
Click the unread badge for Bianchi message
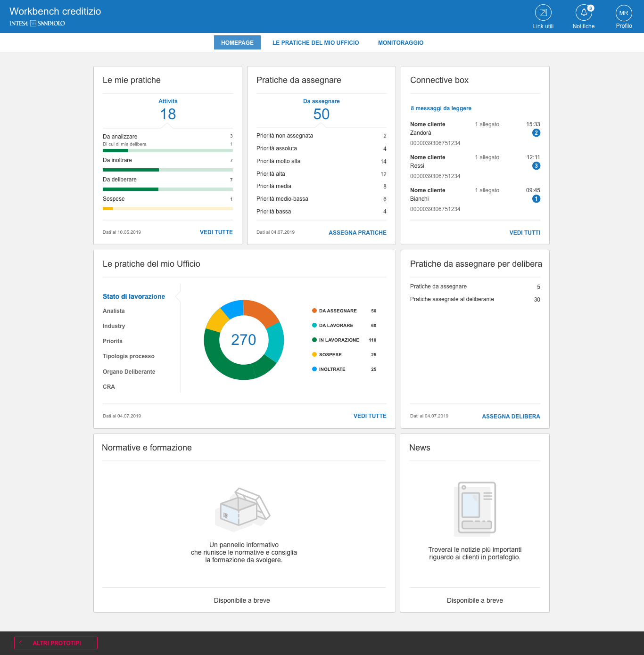(536, 199)
